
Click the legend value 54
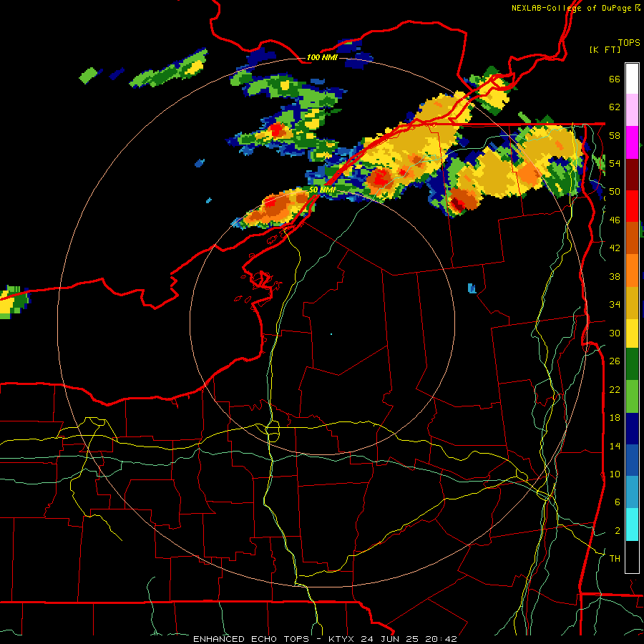tap(615, 163)
